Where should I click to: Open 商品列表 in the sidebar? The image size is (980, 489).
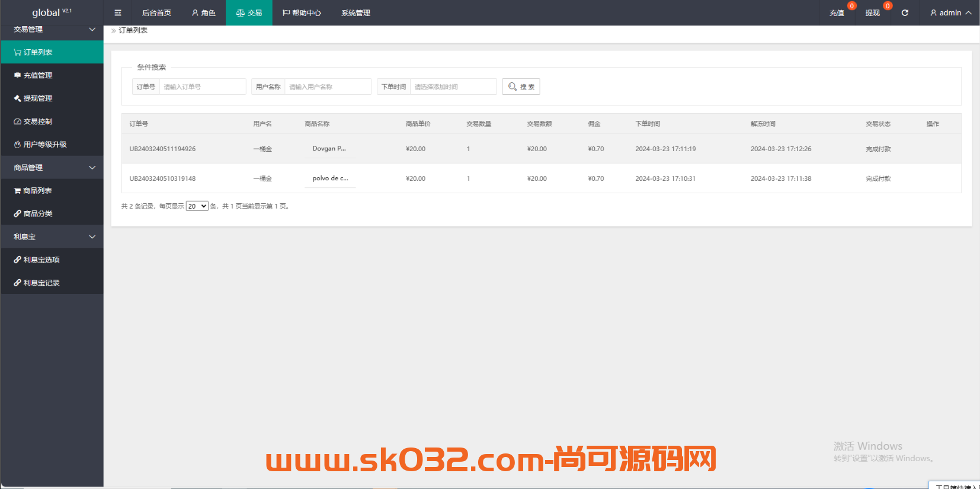click(52, 191)
